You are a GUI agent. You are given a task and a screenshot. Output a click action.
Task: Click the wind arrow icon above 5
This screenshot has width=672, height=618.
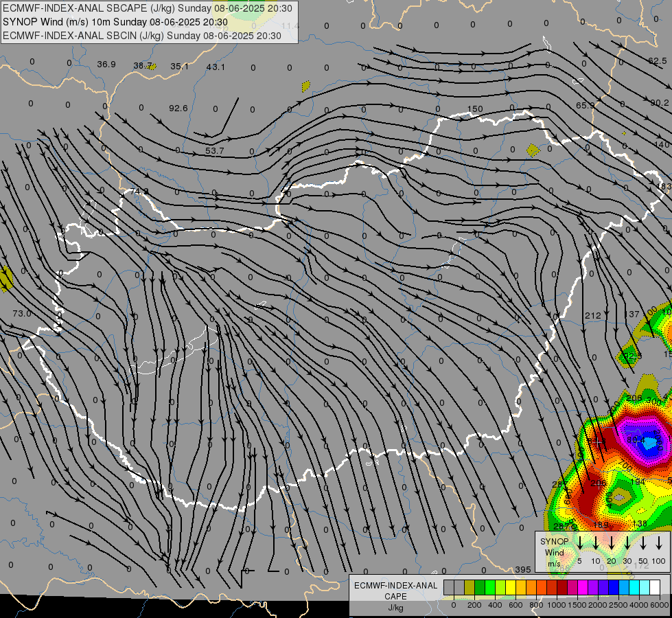coord(580,542)
